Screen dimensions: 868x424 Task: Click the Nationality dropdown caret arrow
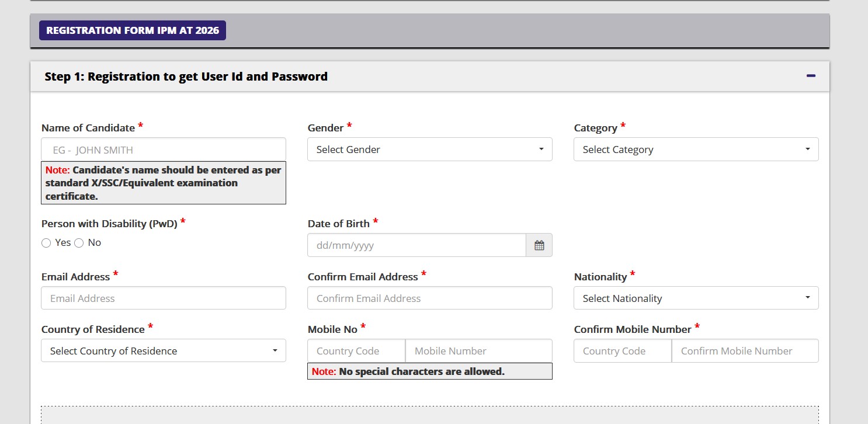pyautogui.click(x=808, y=298)
